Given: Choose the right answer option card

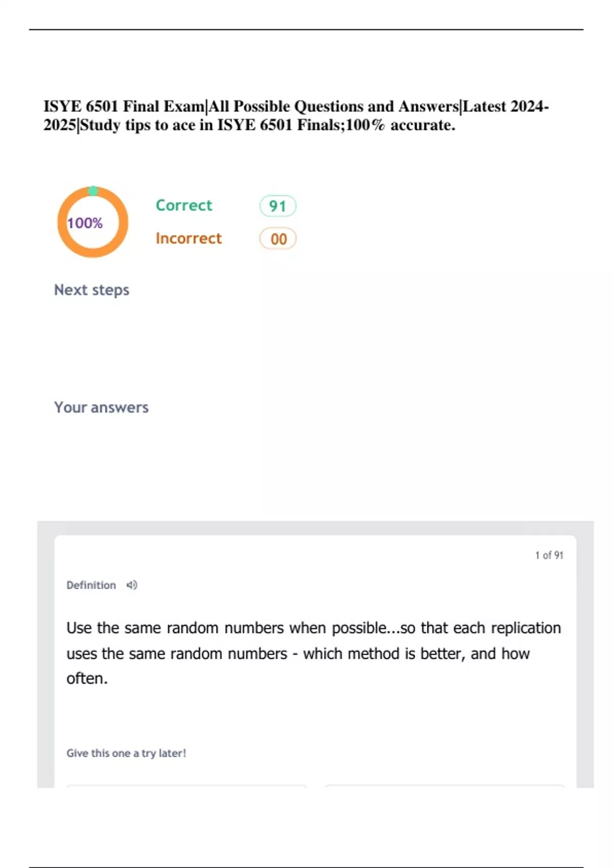Looking at the screenshot, I should [444, 786].
